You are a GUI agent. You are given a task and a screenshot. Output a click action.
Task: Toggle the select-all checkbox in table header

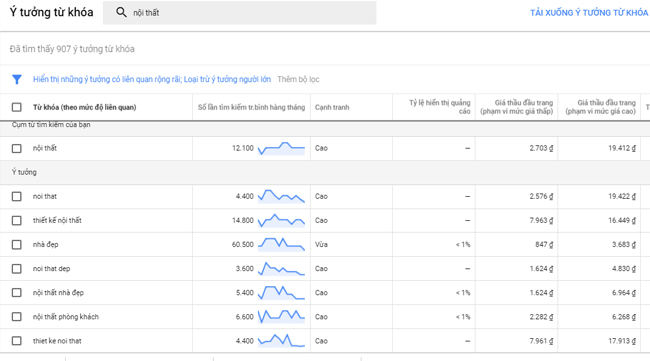click(x=17, y=107)
